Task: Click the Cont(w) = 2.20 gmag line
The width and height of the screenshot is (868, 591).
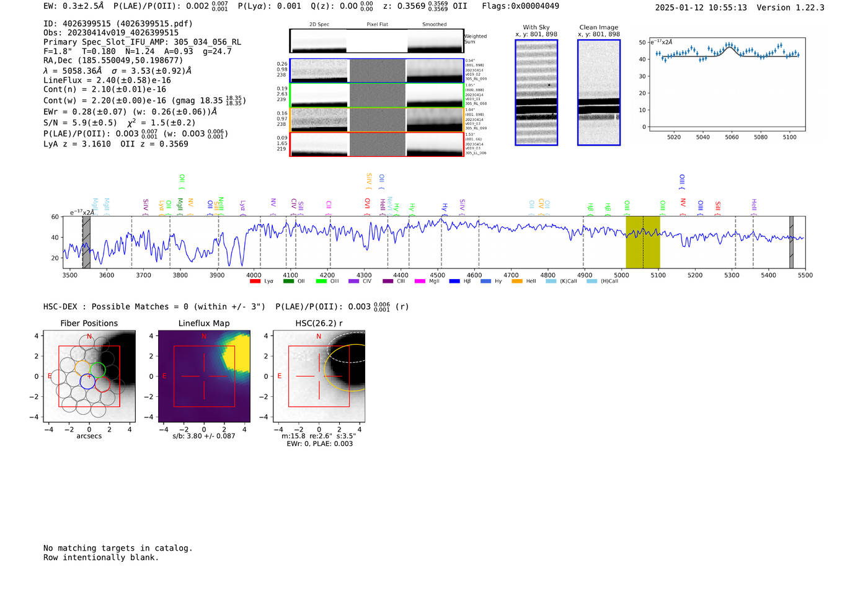Action: [144, 100]
